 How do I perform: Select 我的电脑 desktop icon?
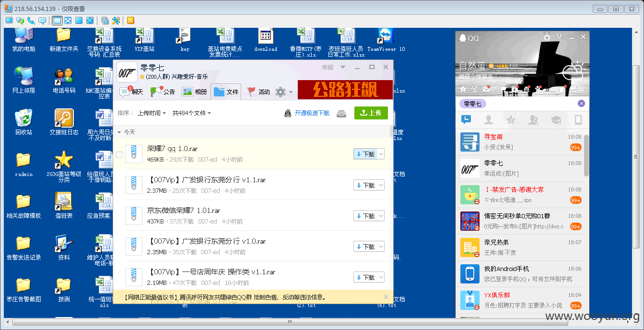click(23, 40)
